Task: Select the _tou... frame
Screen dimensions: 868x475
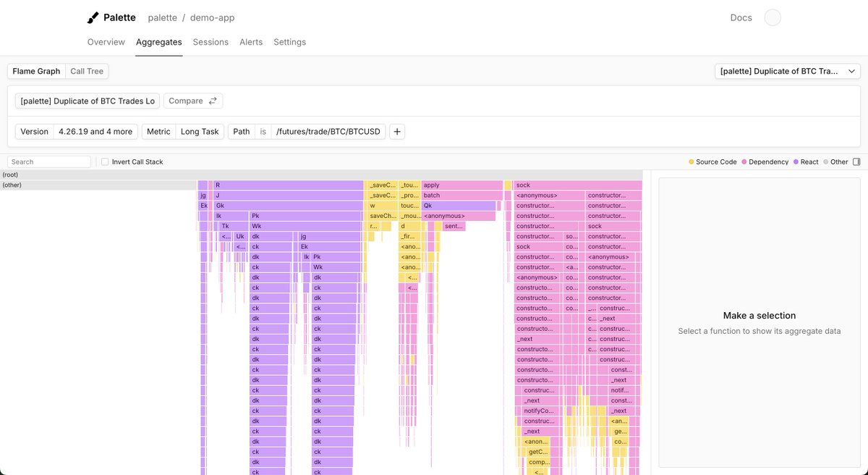Action: click(409, 185)
